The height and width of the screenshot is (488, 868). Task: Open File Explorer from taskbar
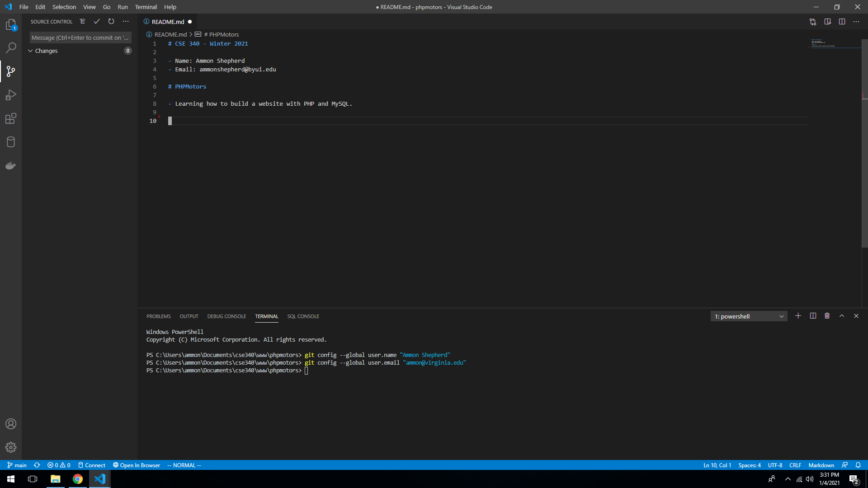55,479
